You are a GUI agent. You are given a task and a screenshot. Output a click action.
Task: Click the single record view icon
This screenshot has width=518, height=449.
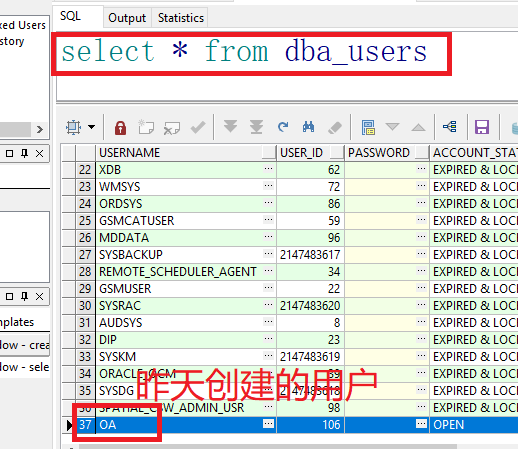(x=368, y=127)
